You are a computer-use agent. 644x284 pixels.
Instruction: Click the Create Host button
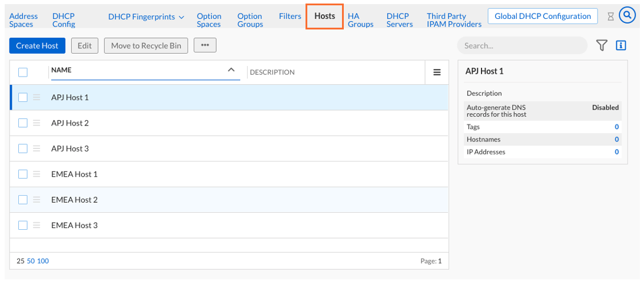(x=37, y=45)
